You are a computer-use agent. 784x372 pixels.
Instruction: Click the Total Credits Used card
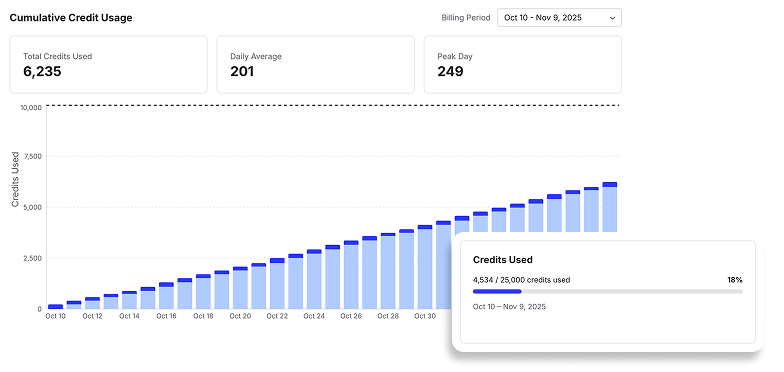click(x=108, y=64)
